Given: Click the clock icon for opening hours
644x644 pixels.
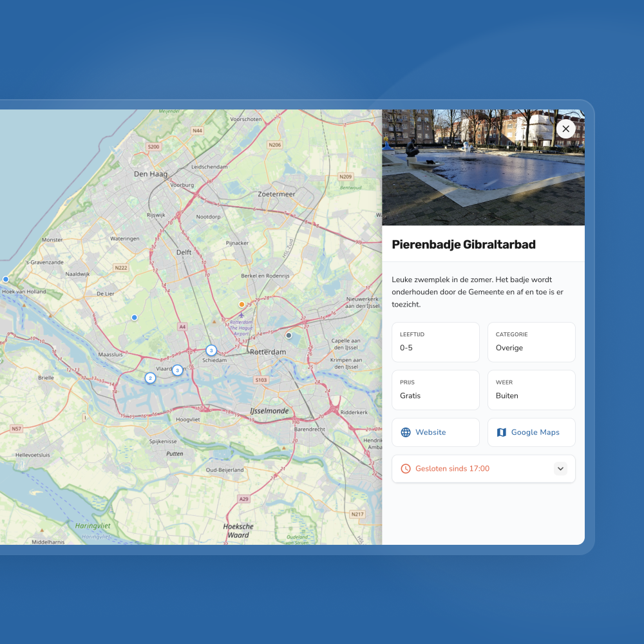Looking at the screenshot, I should click(406, 469).
